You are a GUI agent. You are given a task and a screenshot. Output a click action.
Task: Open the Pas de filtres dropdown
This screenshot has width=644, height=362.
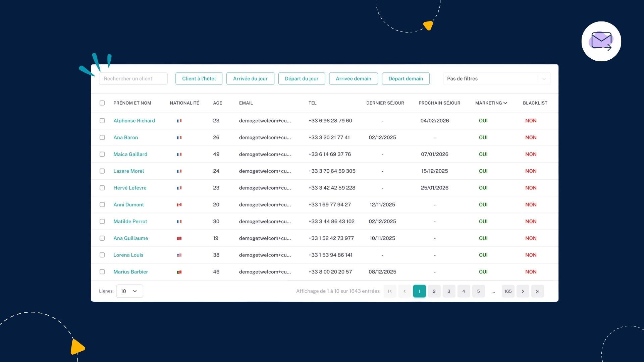coord(496,78)
